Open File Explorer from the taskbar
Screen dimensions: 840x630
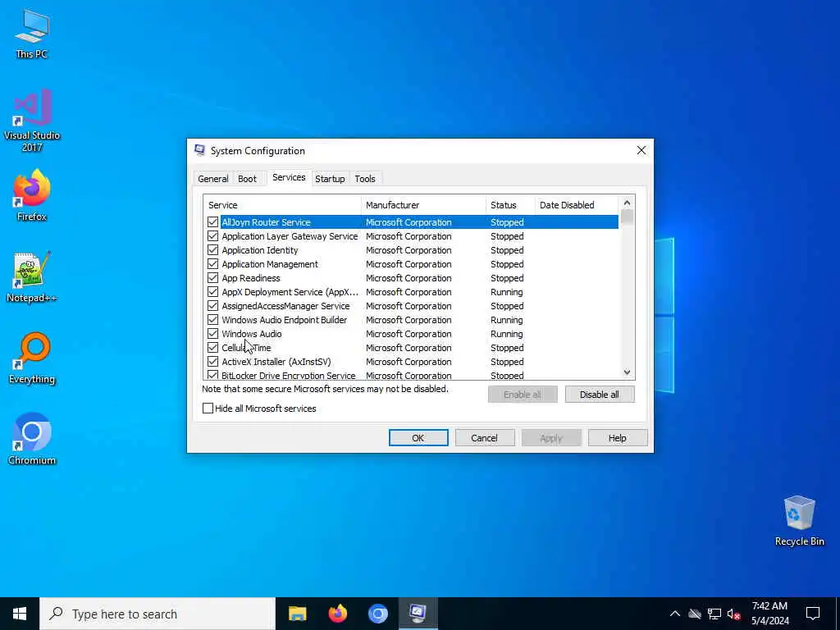297,614
